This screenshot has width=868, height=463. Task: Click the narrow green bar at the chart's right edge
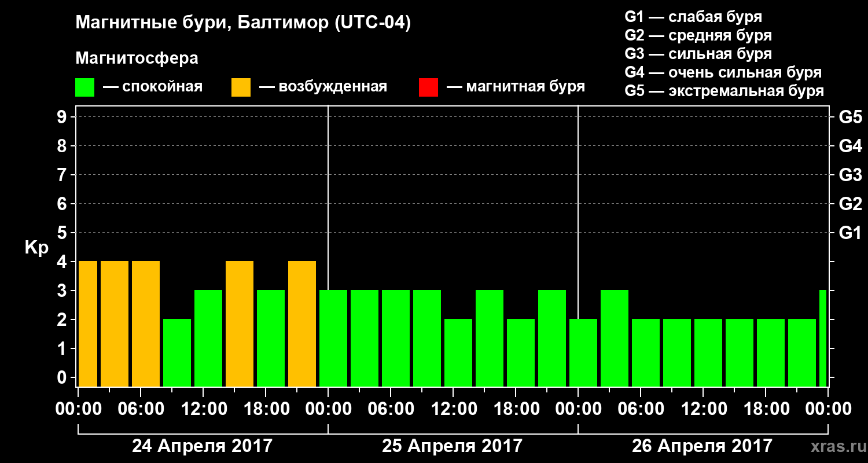click(x=823, y=339)
